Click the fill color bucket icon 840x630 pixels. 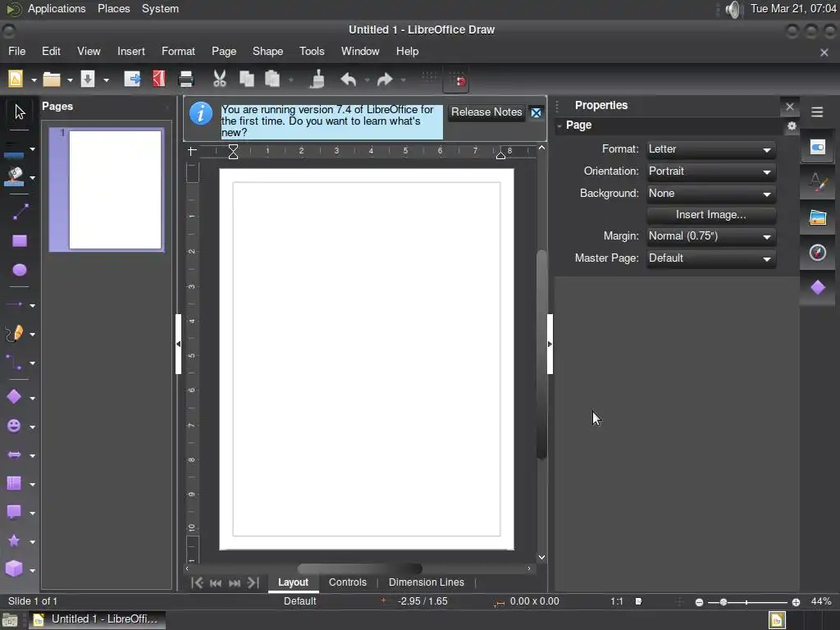pos(14,176)
